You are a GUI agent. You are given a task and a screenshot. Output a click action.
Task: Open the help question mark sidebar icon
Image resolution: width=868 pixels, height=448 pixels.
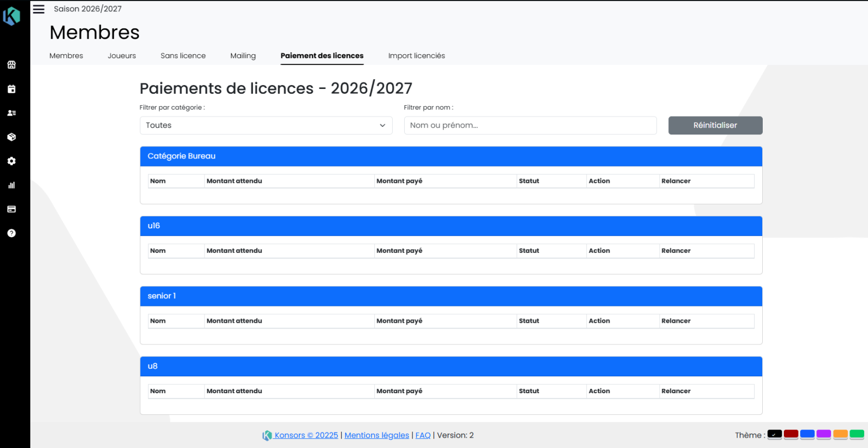click(x=11, y=233)
